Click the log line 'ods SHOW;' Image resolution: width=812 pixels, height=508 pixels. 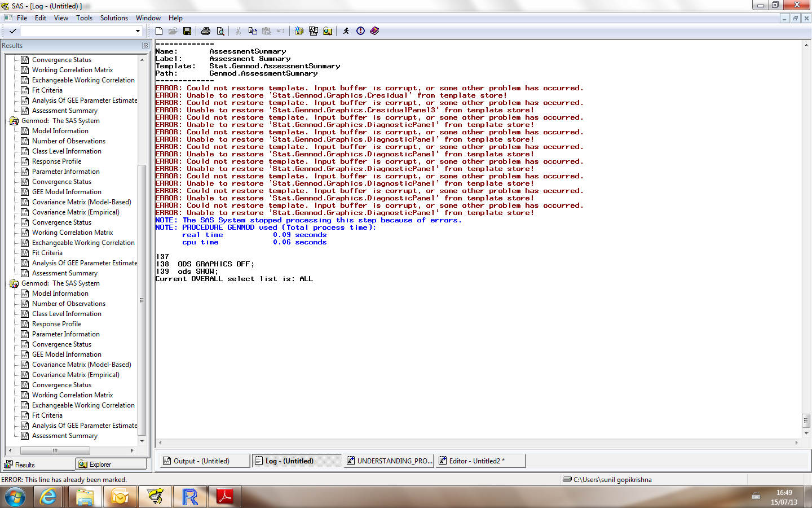click(198, 271)
